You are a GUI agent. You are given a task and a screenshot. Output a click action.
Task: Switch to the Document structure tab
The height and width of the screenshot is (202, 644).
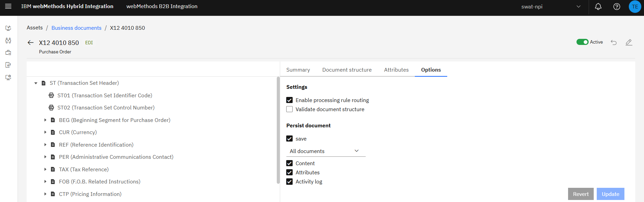pyautogui.click(x=347, y=70)
